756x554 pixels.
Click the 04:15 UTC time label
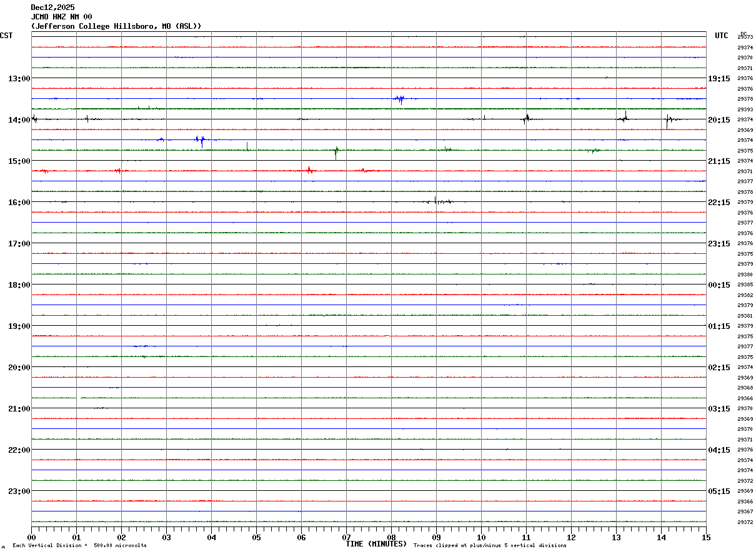coord(719,450)
